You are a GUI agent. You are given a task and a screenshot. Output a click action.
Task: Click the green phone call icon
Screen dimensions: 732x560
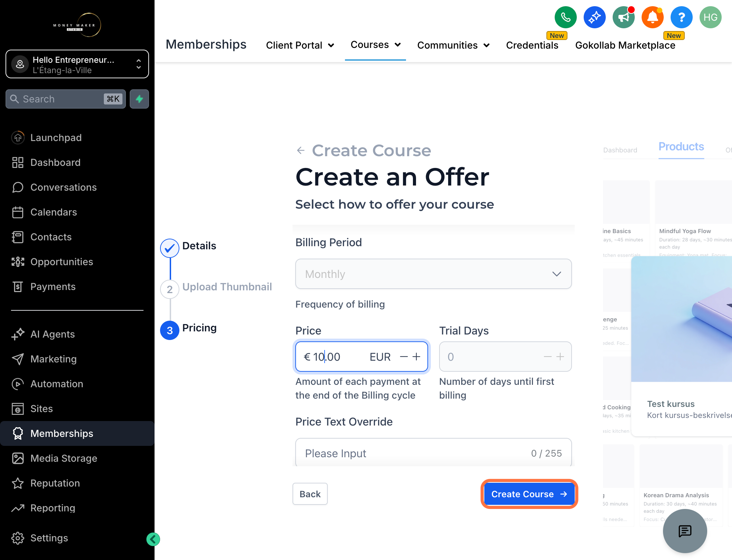pos(565,17)
